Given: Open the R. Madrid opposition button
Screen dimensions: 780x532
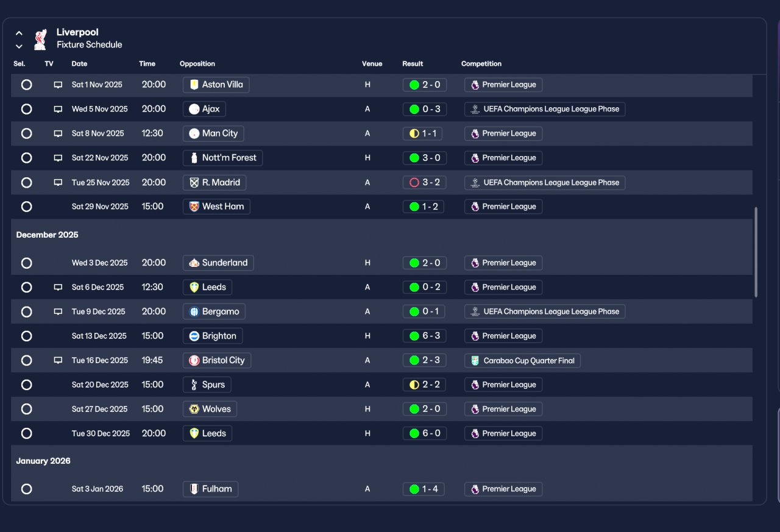Looking at the screenshot, I should click(214, 182).
